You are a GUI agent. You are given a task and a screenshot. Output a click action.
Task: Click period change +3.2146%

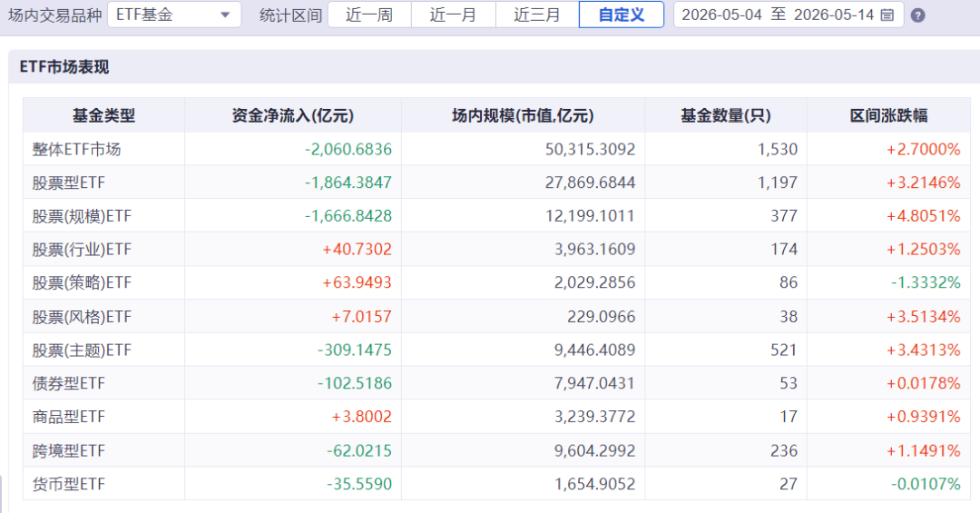[923, 183]
